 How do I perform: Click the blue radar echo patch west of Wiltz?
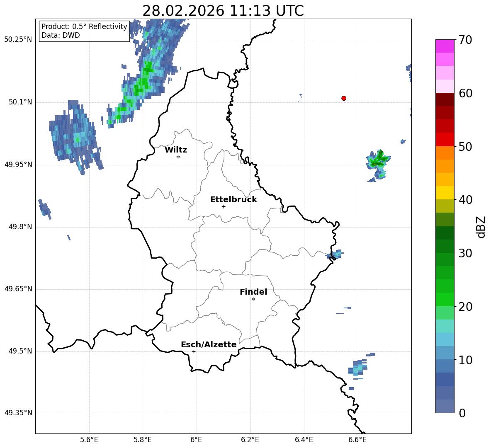[75, 137]
